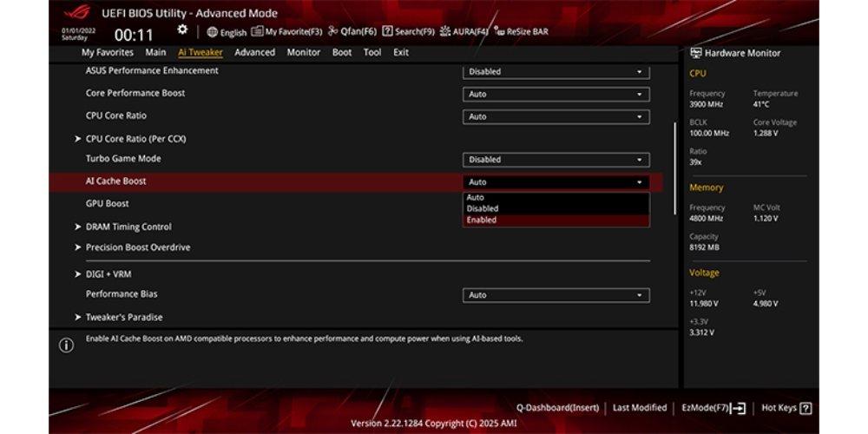Open ReSize BAR option
Screen dimensions: 868x434
coord(521,31)
